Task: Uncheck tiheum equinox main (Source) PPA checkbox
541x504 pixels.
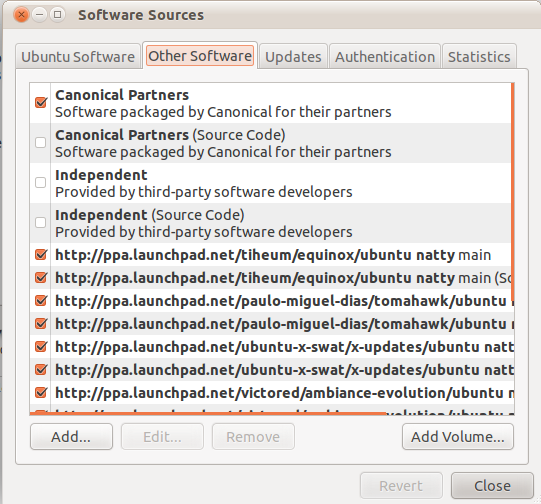Action: click(x=41, y=277)
